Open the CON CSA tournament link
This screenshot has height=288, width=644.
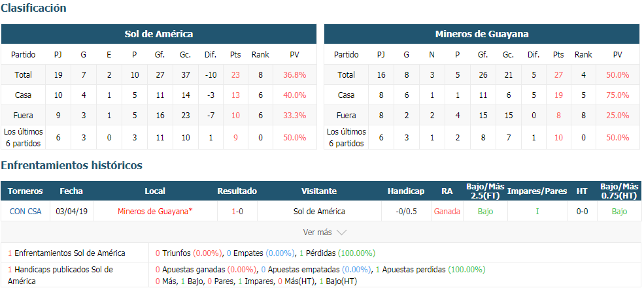[x=25, y=212]
